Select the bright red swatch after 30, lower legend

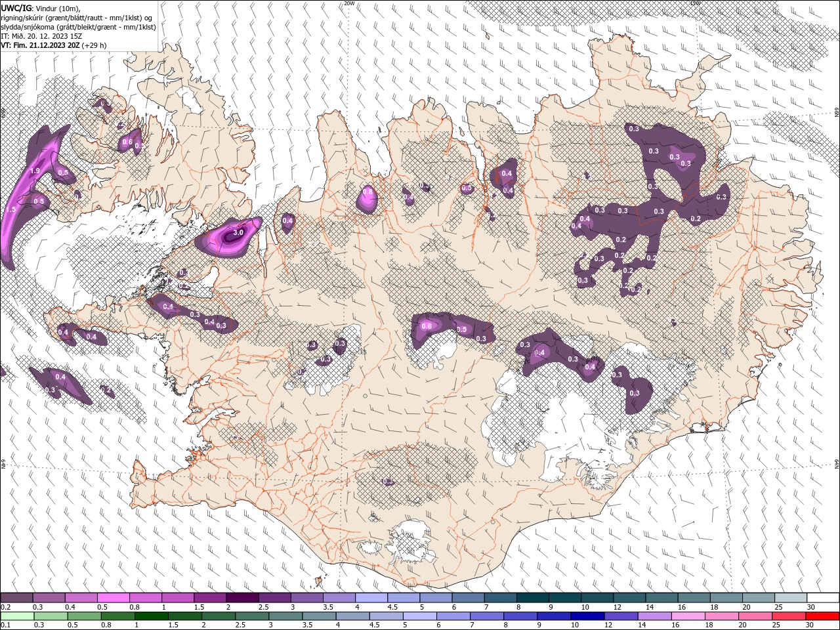(822, 616)
